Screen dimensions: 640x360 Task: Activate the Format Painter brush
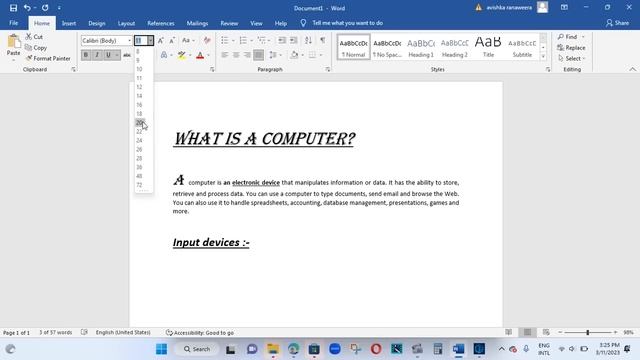[x=48, y=58]
